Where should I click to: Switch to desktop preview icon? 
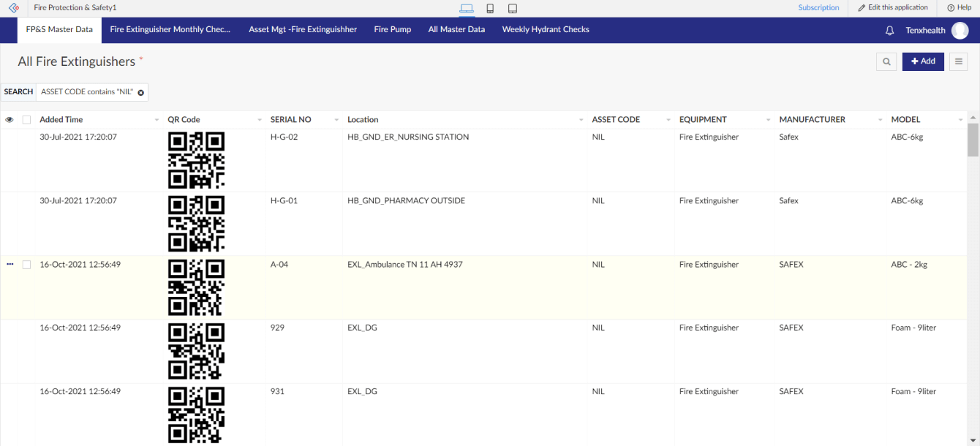click(466, 9)
